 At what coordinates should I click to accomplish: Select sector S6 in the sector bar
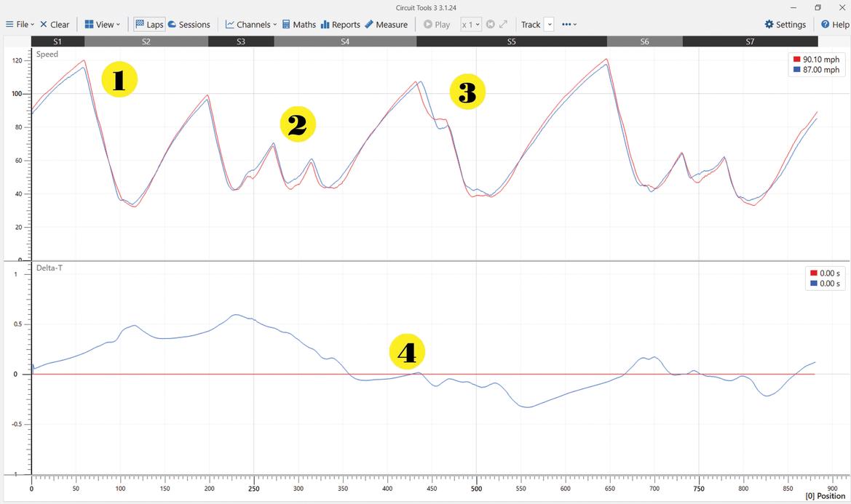coord(644,41)
